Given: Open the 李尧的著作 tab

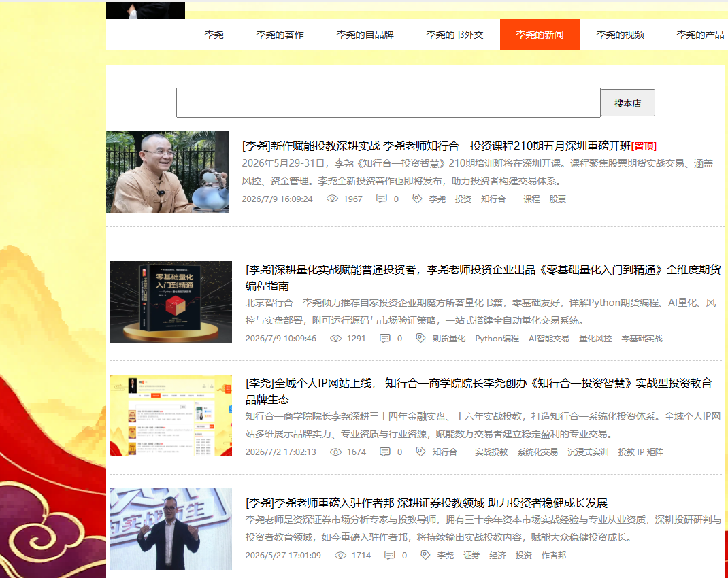Looking at the screenshot, I should pos(280,35).
